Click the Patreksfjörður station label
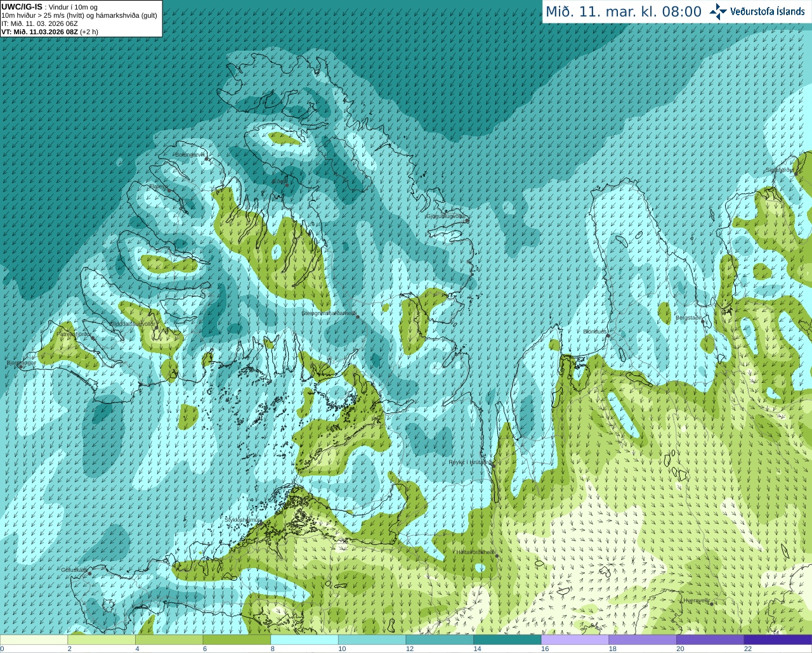The height and width of the screenshot is (653, 812). click(74, 333)
